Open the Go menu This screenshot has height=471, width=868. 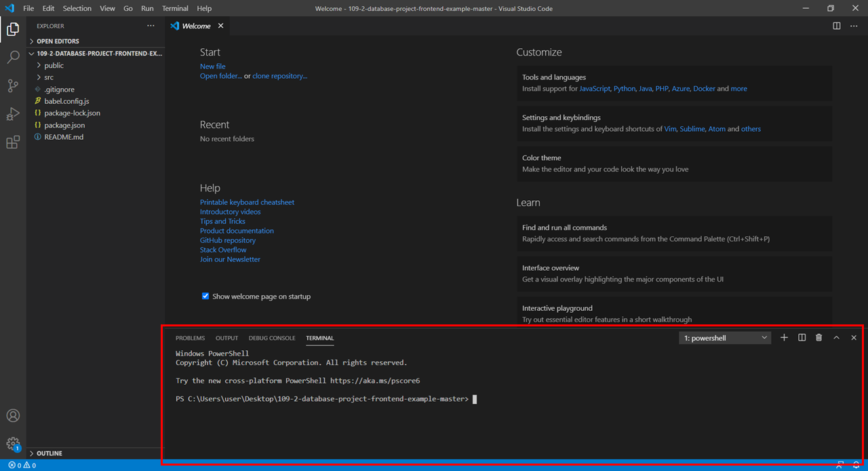tap(128, 8)
